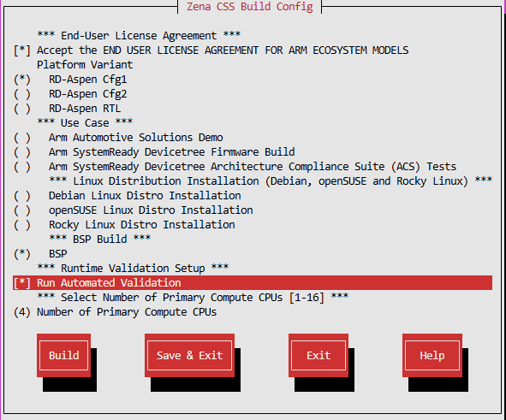
Task: Click the Build button
Action: point(63,355)
